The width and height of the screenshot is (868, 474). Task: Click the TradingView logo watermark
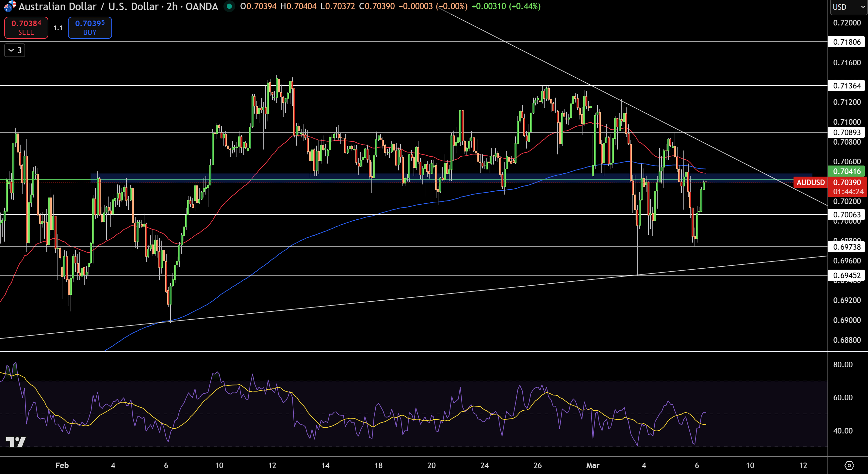coord(16,442)
